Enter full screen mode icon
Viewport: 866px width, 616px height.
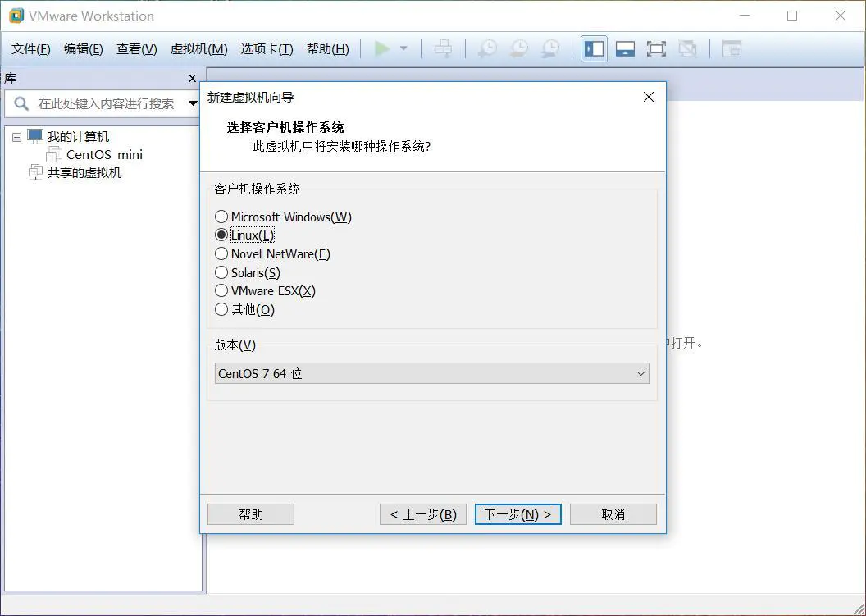pos(656,48)
